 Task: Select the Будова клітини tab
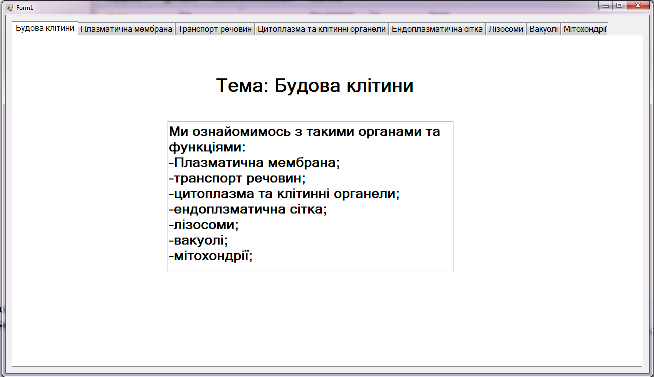[x=45, y=28]
